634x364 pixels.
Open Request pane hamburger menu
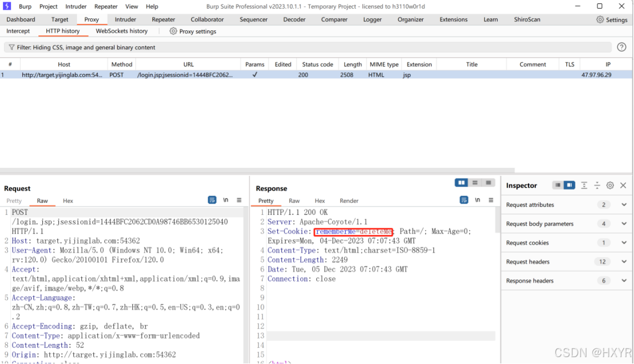pyautogui.click(x=239, y=200)
